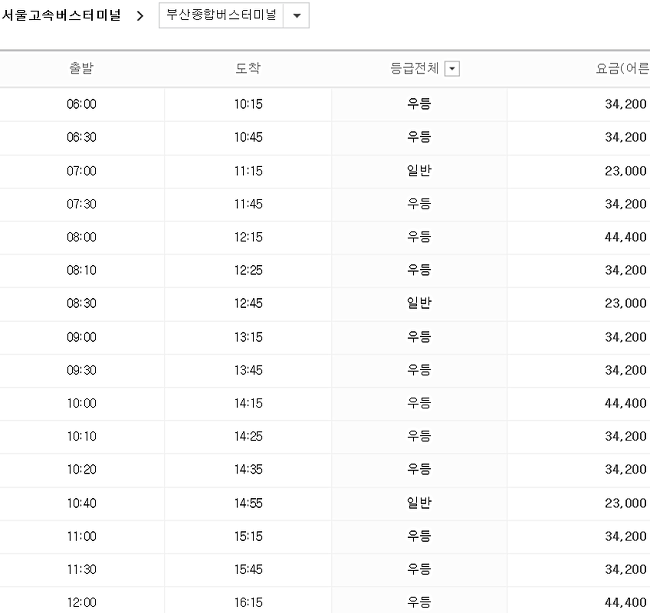
Task: Click the 13:15 arrival time
Action: pyautogui.click(x=248, y=337)
